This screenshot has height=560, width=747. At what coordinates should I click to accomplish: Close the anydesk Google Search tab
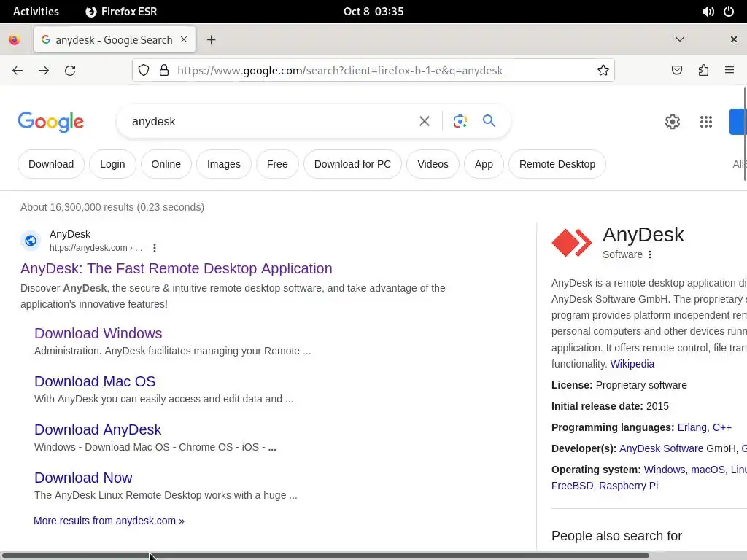(184, 39)
